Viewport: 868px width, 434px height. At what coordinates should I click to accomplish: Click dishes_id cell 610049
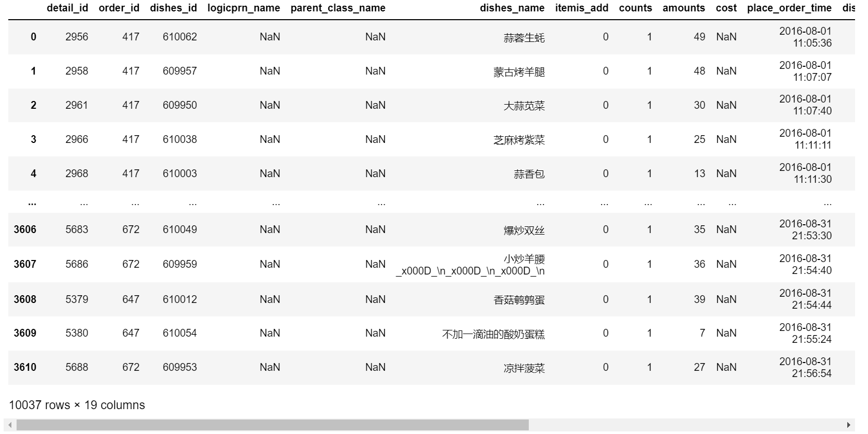pos(180,229)
